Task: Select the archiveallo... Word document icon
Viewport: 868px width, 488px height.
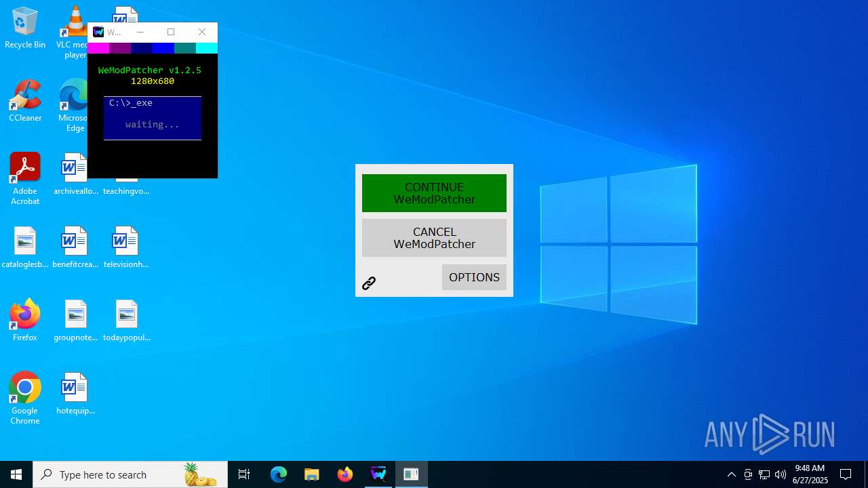Action: [75, 174]
